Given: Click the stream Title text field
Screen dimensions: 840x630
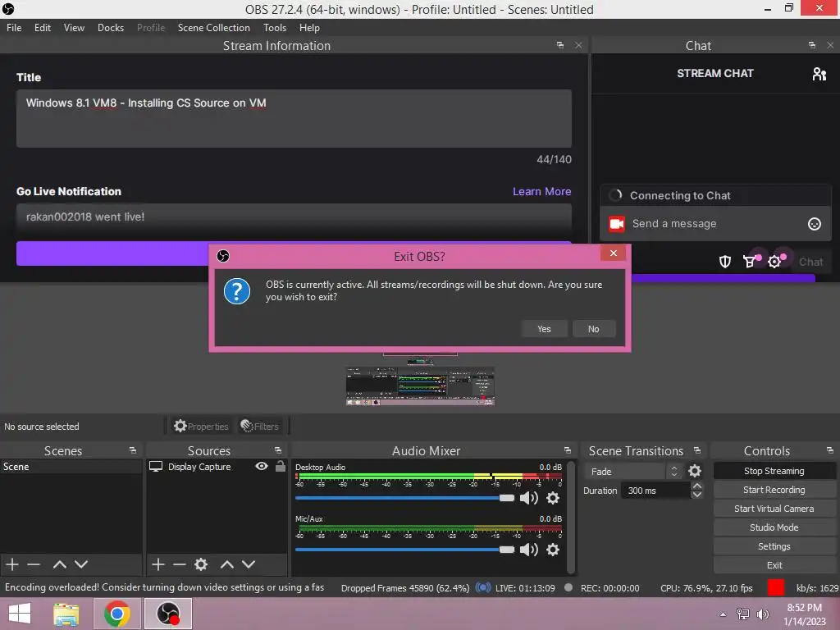Looking at the screenshot, I should [x=294, y=118].
